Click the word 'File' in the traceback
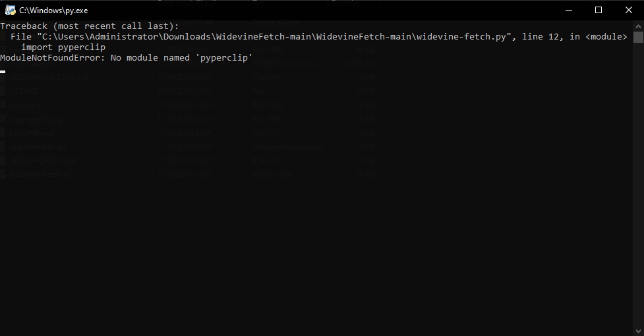644x336 pixels. coord(21,37)
